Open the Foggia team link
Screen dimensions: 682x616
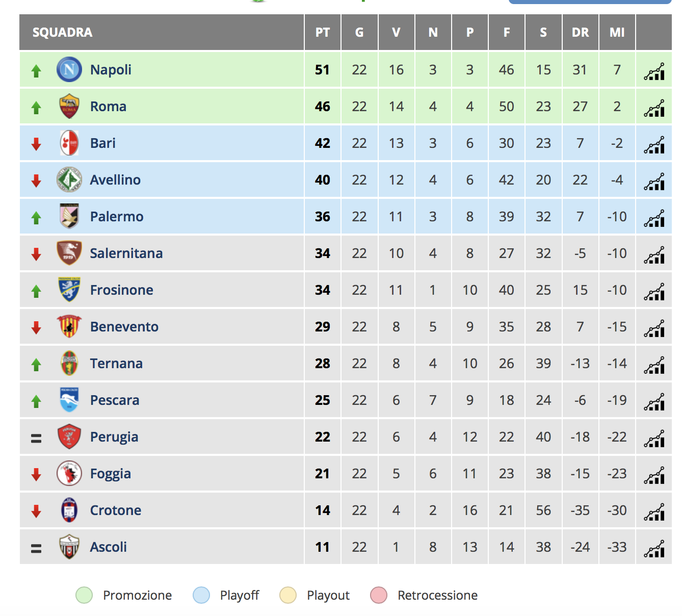click(111, 474)
